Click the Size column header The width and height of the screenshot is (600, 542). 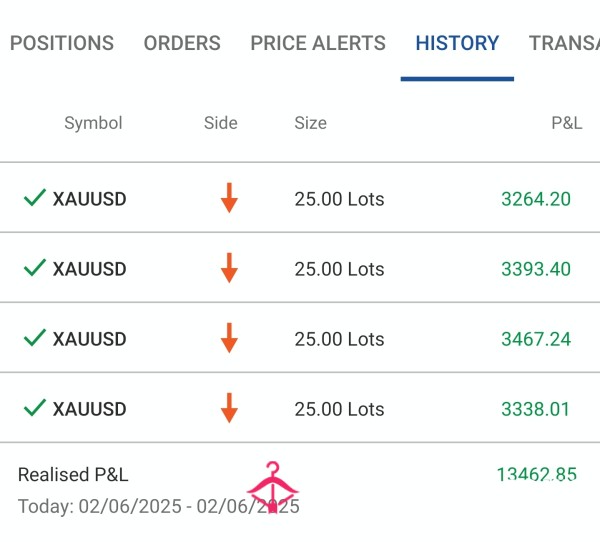311,123
